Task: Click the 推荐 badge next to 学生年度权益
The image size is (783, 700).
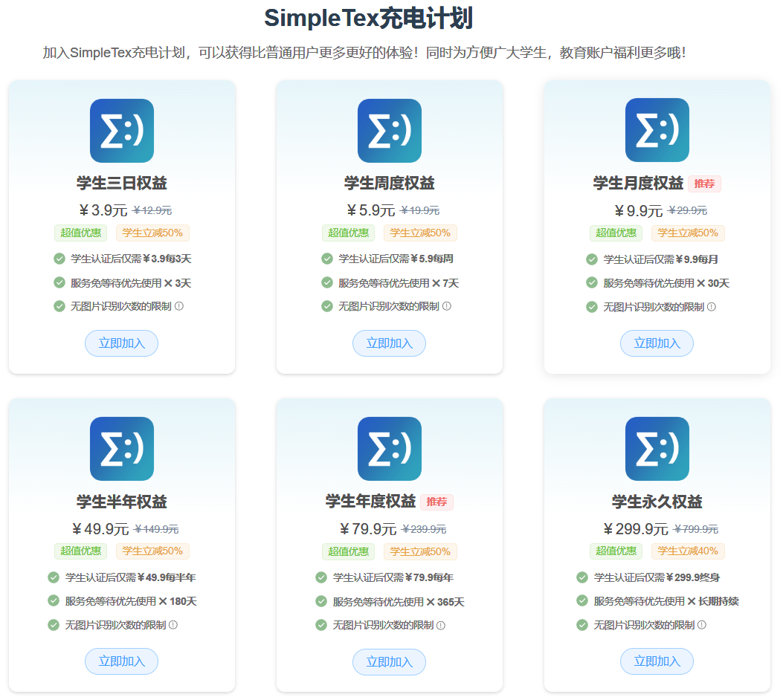Action: [436, 502]
